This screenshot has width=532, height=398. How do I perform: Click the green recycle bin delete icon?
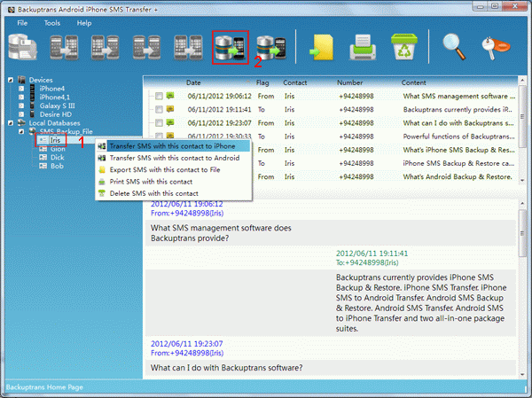pyautogui.click(x=404, y=47)
